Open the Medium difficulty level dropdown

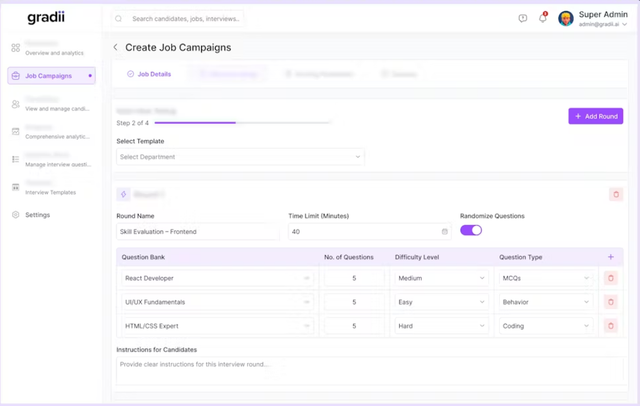coord(440,277)
